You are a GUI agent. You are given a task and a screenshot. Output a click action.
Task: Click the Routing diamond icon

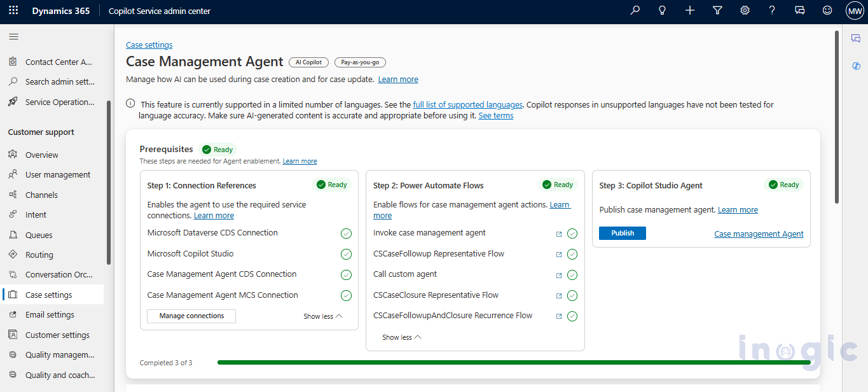coord(13,255)
